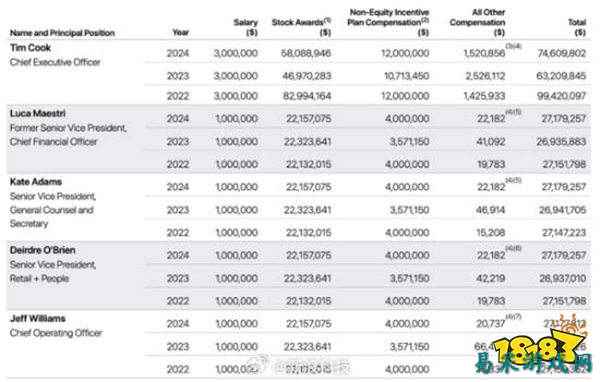Click Kate Adams' 2023 other compensation 46,914
Viewport: 600px width, 382px height.
point(491,210)
